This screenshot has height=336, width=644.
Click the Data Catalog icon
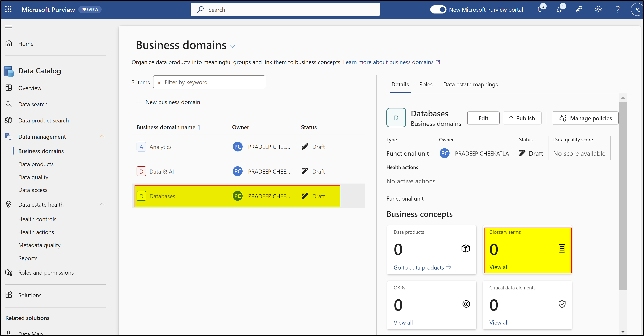(x=9, y=71)
